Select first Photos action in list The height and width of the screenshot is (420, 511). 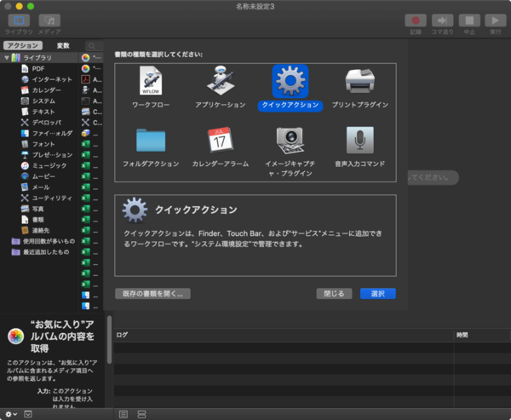[x=91, y=58]
